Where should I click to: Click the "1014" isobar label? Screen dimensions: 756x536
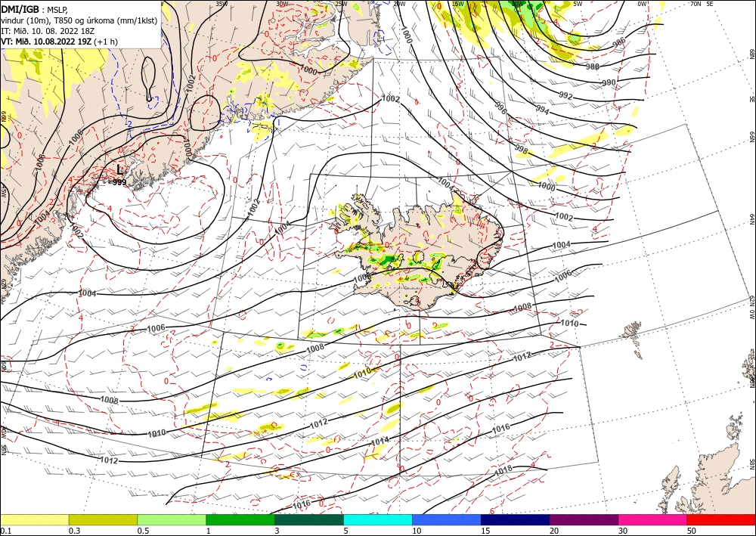pos(380,441)
